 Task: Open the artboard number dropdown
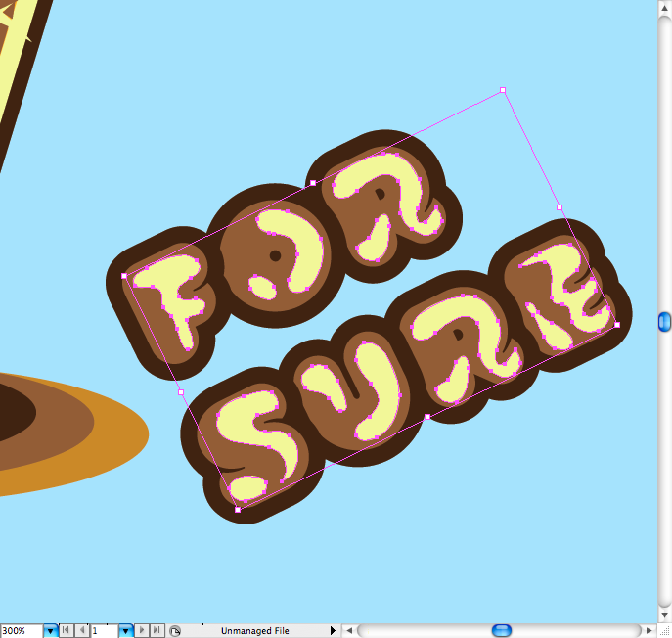(x=125, y=631)
